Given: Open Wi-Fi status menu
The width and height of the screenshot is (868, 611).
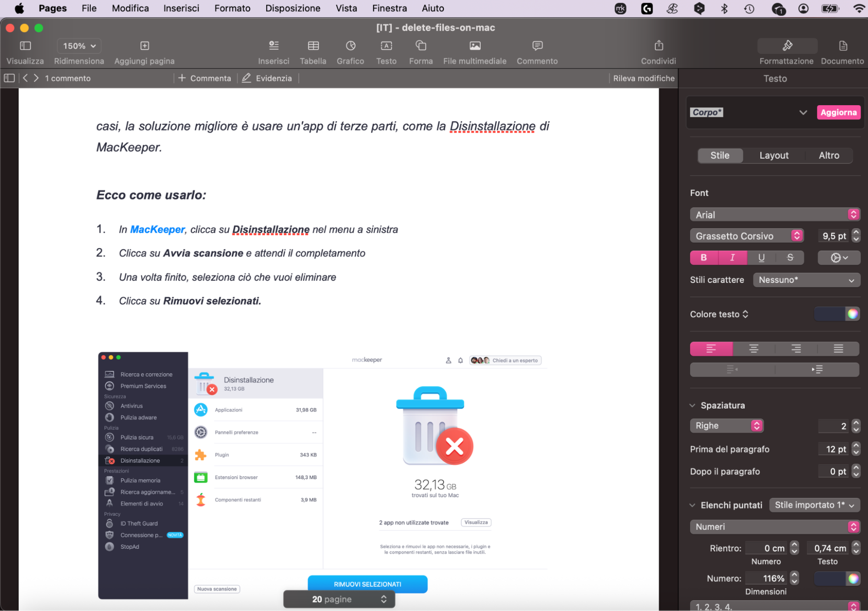Looking at the screenshot, I should [858, 9].
